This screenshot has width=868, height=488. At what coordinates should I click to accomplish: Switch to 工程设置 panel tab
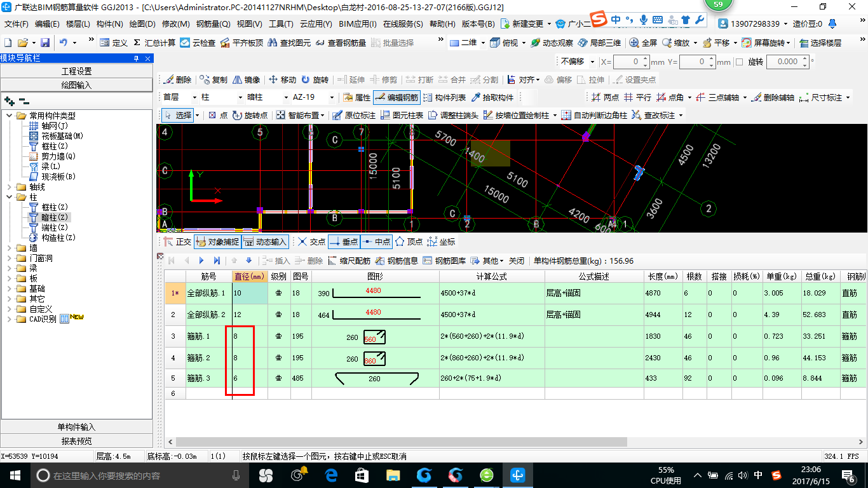pos(76,71)
